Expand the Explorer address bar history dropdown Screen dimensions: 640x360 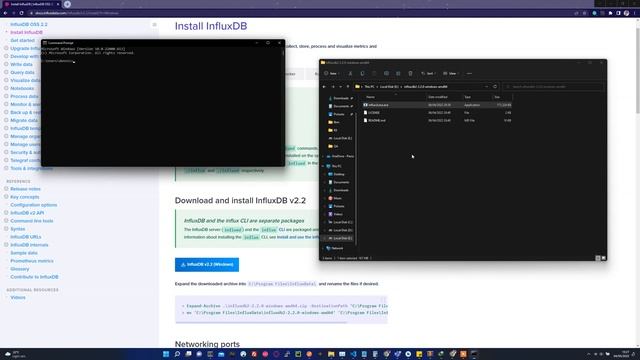(487, 87)
